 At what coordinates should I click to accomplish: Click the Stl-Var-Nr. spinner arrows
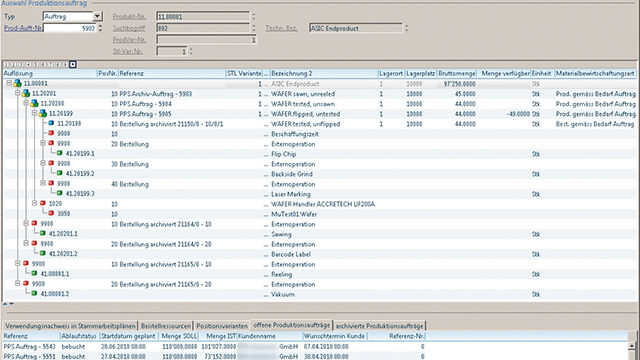tap(191, 51)
